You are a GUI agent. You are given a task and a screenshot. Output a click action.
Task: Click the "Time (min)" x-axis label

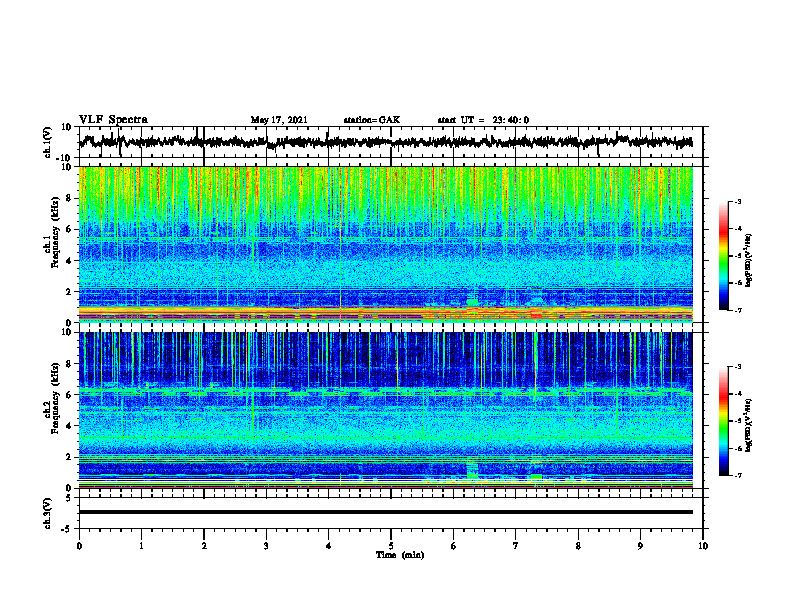tap(400, 555)
